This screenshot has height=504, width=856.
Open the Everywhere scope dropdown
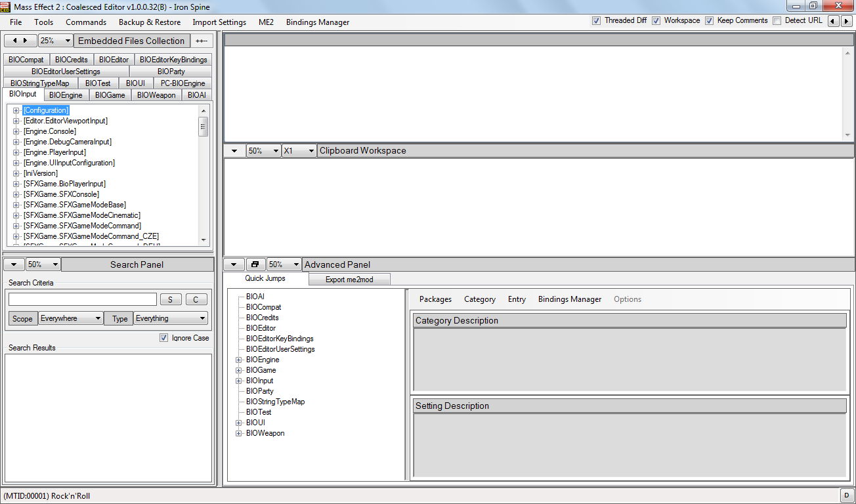[x=70, y=318]
